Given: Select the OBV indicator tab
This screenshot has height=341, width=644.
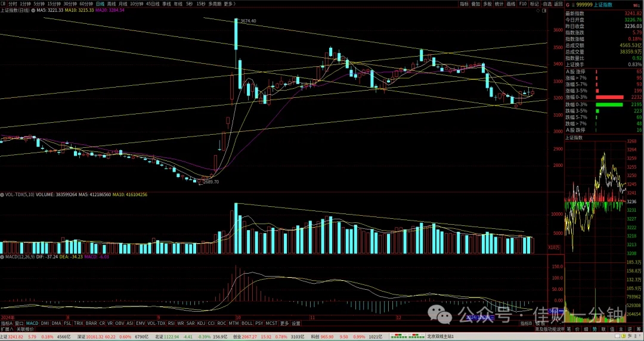Looking at the screenshot, I should (119, 323).
